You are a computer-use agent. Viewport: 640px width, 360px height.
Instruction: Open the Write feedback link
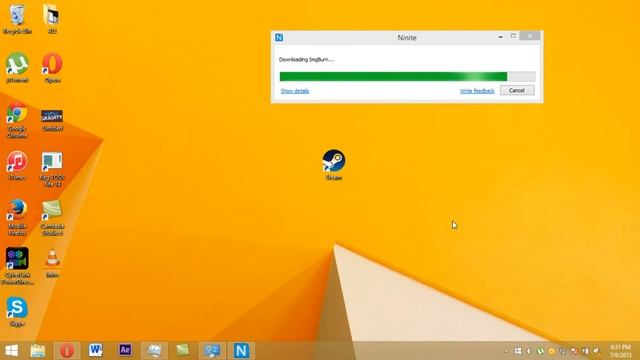[477, 91]
